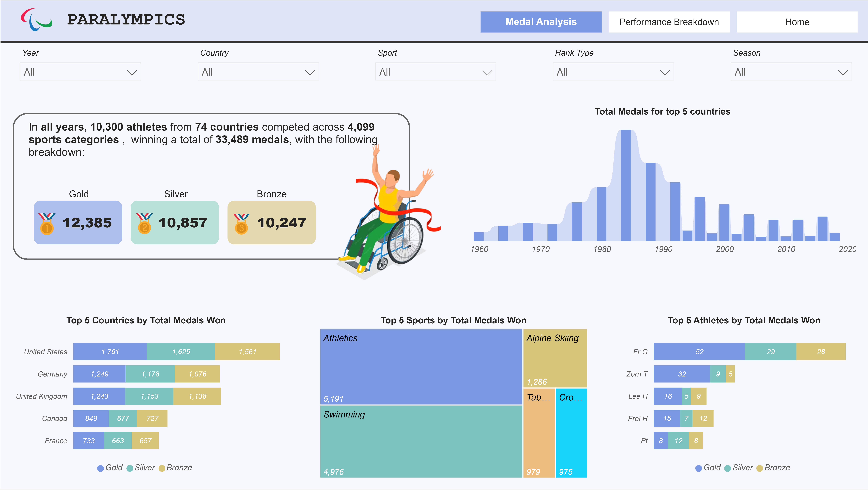This screenshot has width=868, height=490.
Task: Click the Silver 10,857 medal card
Action: 175,223
